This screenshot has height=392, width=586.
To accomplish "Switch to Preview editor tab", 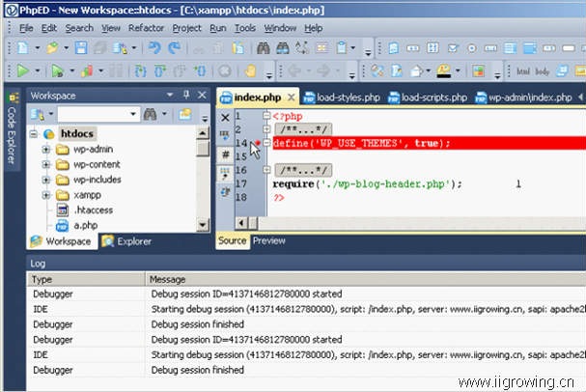I will 268,241.
